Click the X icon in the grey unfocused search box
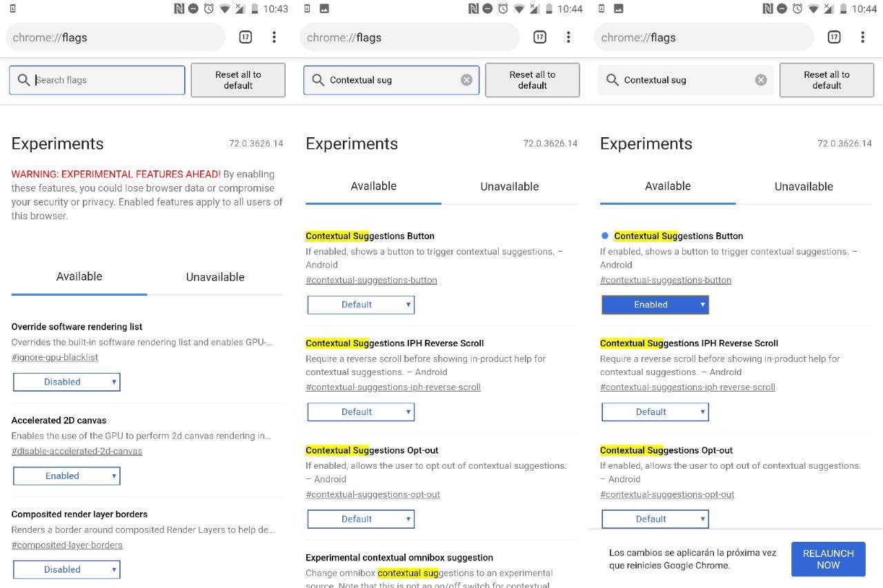The width and height of the screenshot is (883, 588). 761,80
